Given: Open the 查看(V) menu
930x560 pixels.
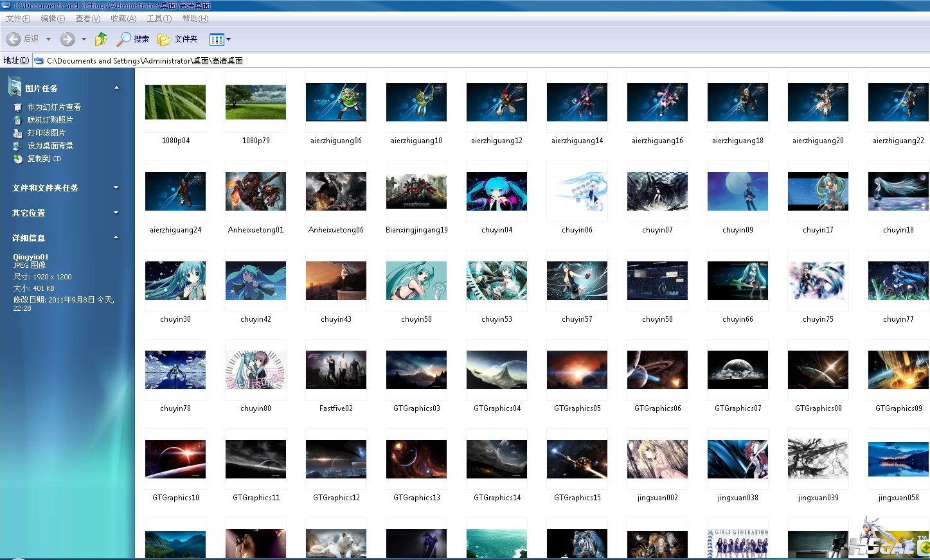Looking at the screenshot, I should coord(88,19).
